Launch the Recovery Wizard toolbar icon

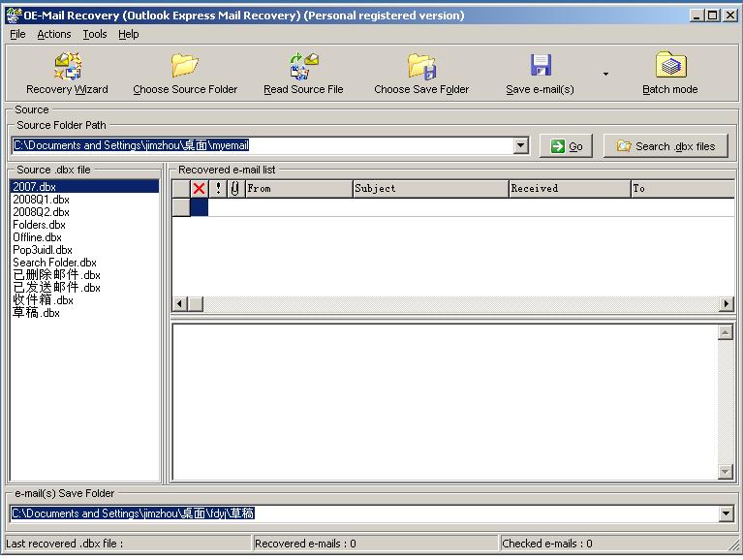[67, 66]
